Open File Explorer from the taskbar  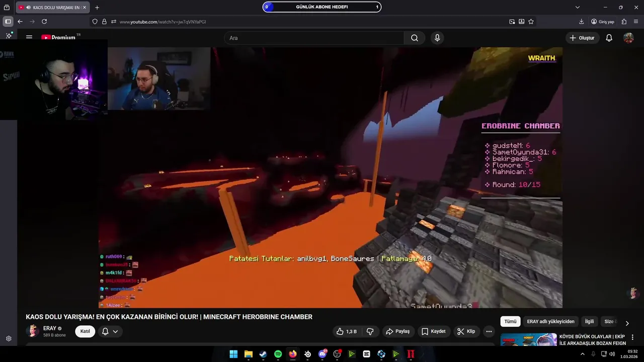coord(249,354)
